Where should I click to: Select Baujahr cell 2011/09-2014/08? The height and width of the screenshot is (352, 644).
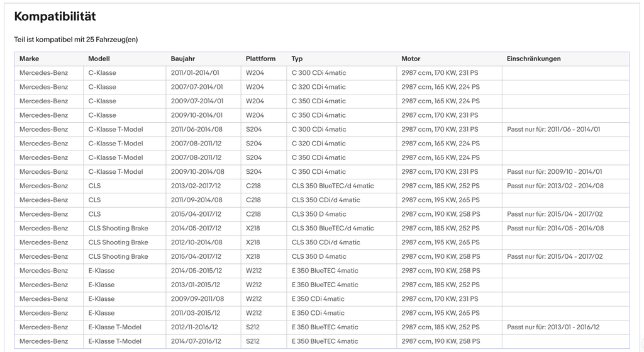(197, 200)
